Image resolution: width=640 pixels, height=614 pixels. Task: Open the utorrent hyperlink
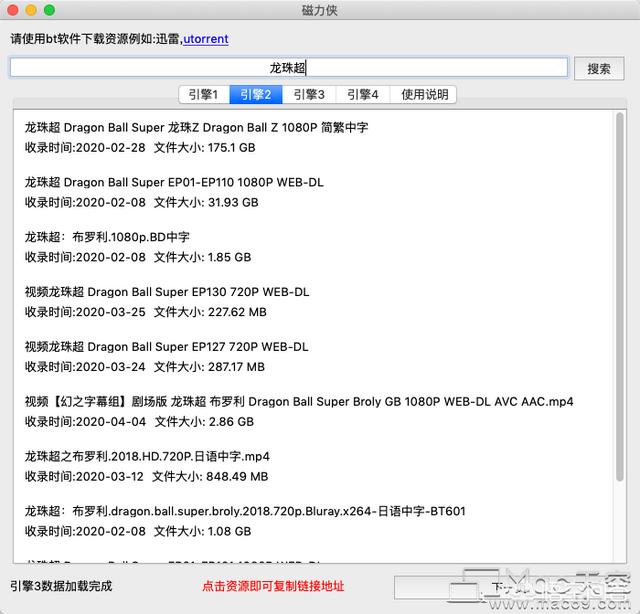point(206,39)
